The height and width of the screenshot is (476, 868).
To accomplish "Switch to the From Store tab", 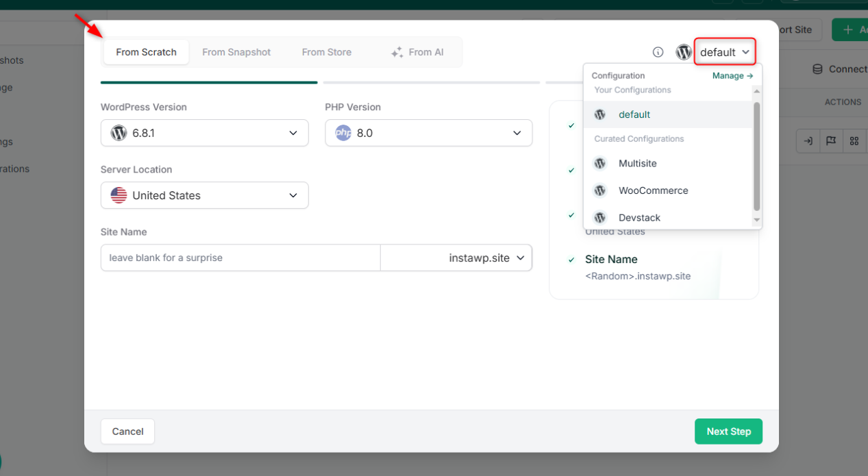I will click(327, 51).
